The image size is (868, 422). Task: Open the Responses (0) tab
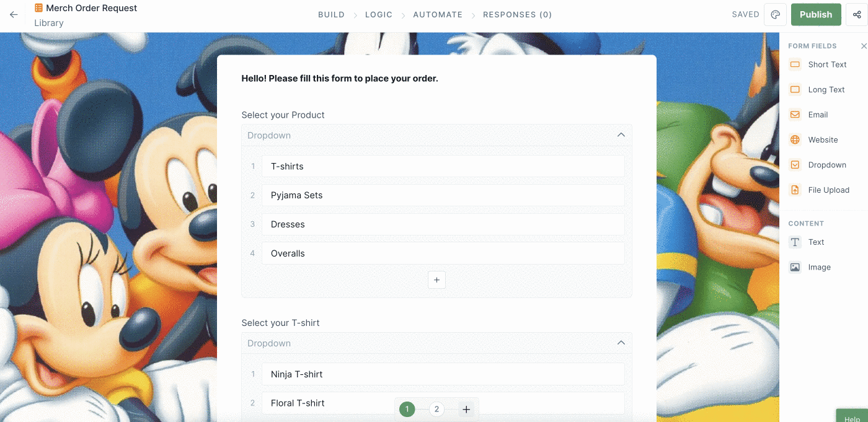point(517,15)
